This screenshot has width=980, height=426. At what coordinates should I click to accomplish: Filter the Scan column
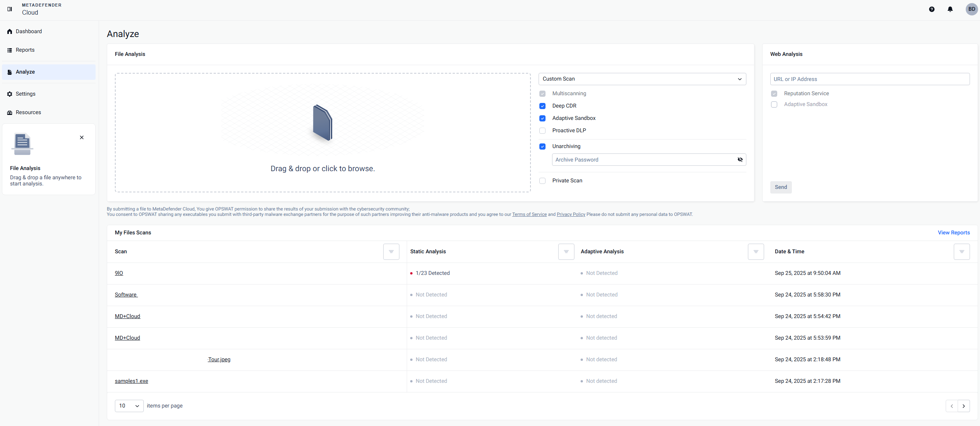[391, 252]
